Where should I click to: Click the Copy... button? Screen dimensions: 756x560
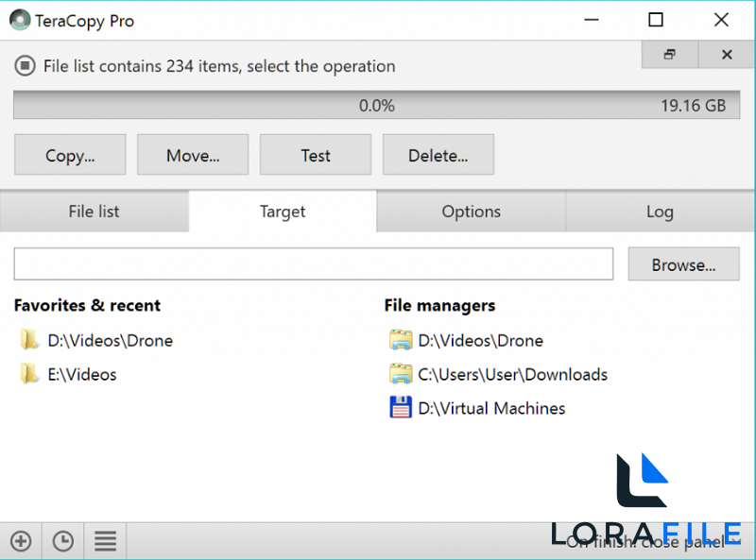coord(70,155)
